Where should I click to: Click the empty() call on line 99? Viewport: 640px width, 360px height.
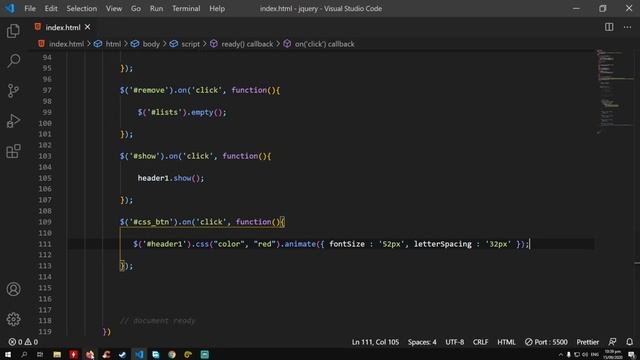[208, 112]
